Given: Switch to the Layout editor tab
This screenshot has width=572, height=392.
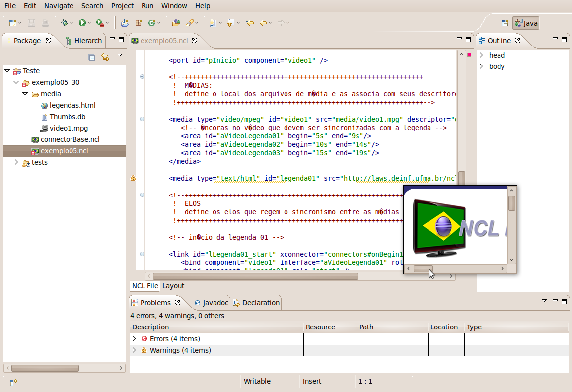Looking at the screenshot, I should [173, 286].
